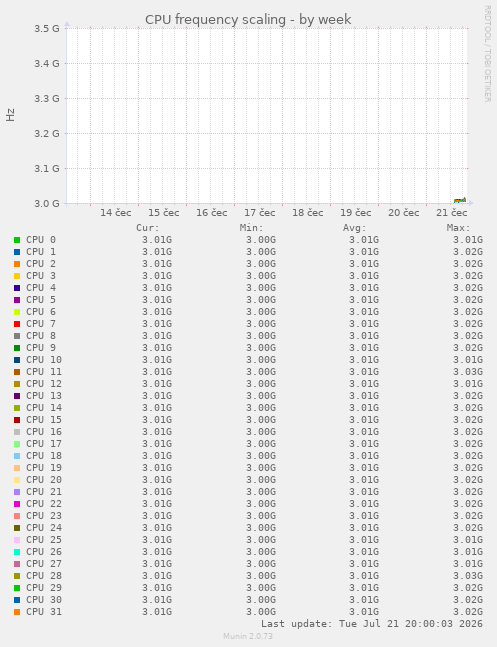The width and height of the screenshot is (497, 647).
Task: Click the Last update timestamp text
Action: (372, 623)
